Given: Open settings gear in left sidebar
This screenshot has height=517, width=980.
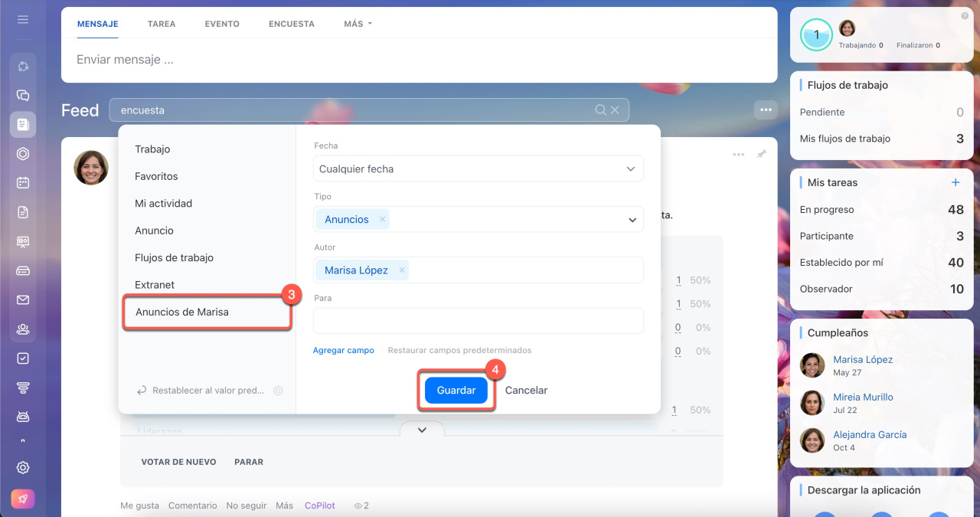Looking at the screenshot, I should pos(23,467).
